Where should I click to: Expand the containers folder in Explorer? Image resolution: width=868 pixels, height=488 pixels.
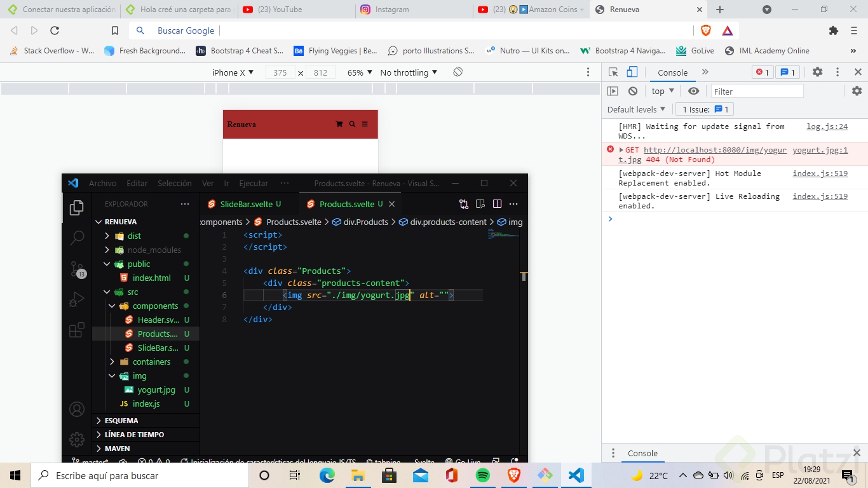click(x=112, y=362)
